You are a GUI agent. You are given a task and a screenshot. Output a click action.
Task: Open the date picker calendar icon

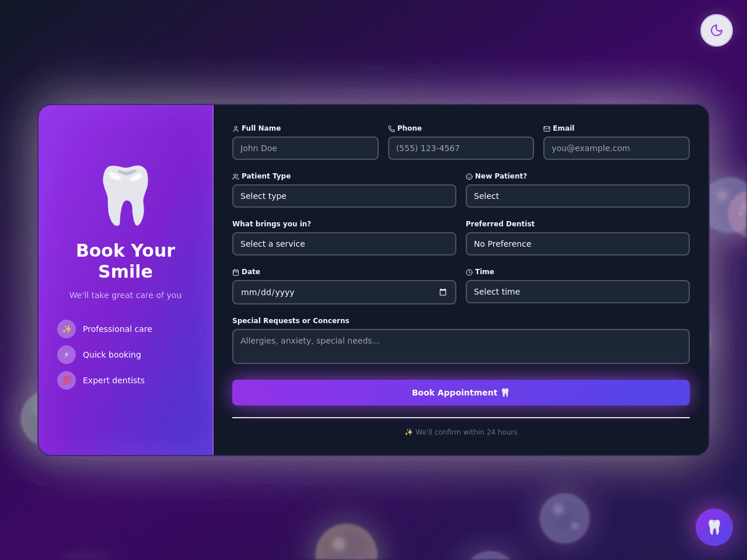tap(443, 292)
